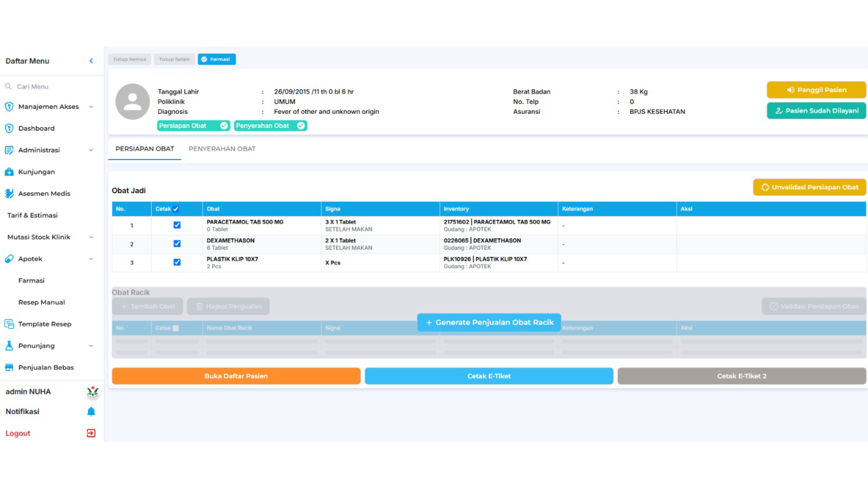The height and width of the screenshot is (488, 868).
Task: Click Unvalidasi Persiapan Obat button
Action: [809, 187]
